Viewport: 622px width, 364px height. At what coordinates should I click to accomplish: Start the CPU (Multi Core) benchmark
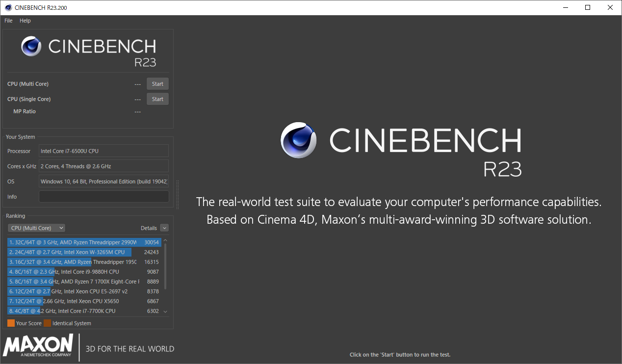157,83
